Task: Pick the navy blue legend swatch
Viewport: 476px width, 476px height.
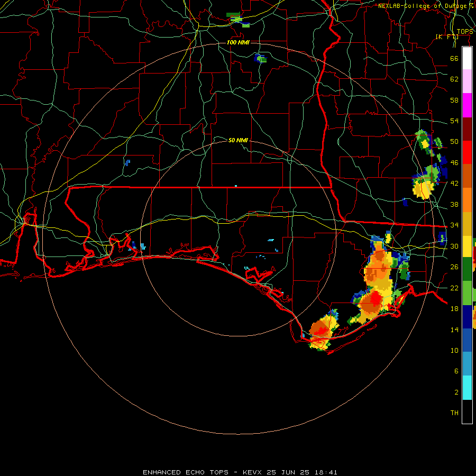Action: click(x=467, y=317)
